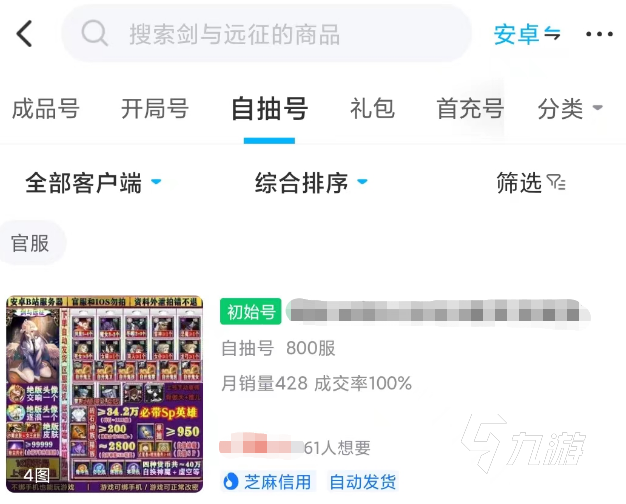This screenshot has width=626, height=504.
Task: Click the 筛选 filter button
Action: tap(531, 183)
